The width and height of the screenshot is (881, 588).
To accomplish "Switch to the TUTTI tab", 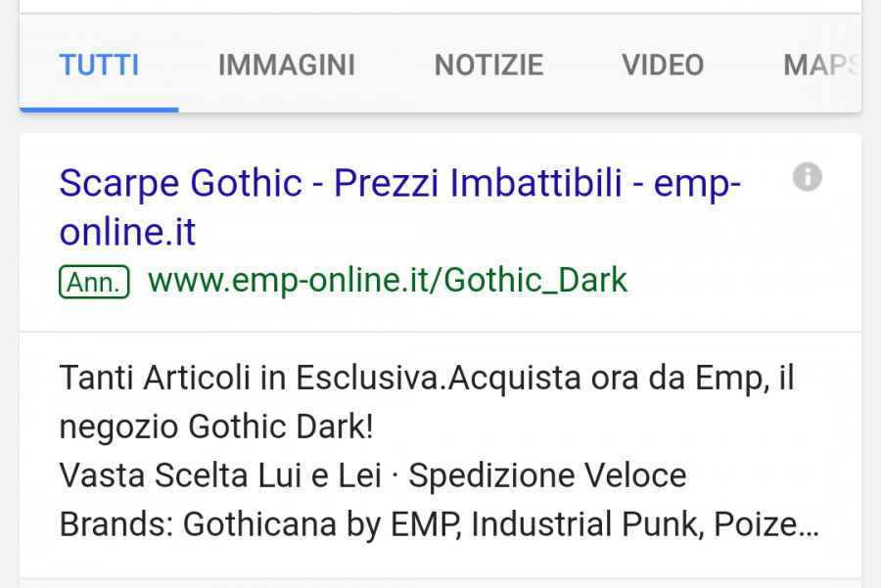I will (99, 66).
